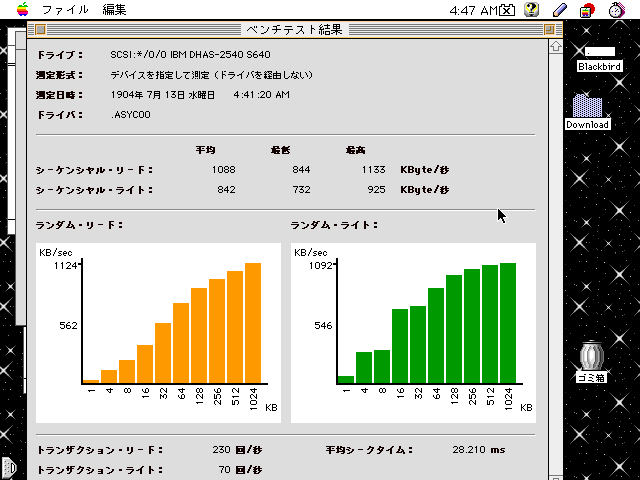Click drive name IBM DHAS-2540 S640

point(220,55)
